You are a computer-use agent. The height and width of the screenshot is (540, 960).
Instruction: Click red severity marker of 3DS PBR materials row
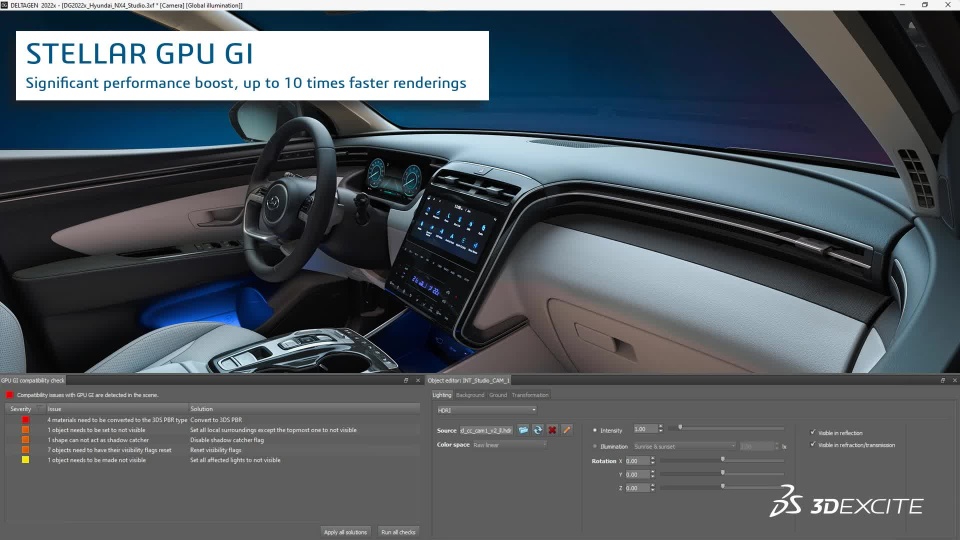[25, 420]
